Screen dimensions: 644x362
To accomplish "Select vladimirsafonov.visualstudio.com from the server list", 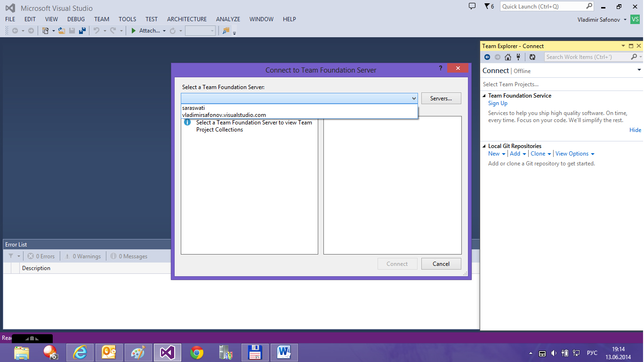I will click(299, 115).
